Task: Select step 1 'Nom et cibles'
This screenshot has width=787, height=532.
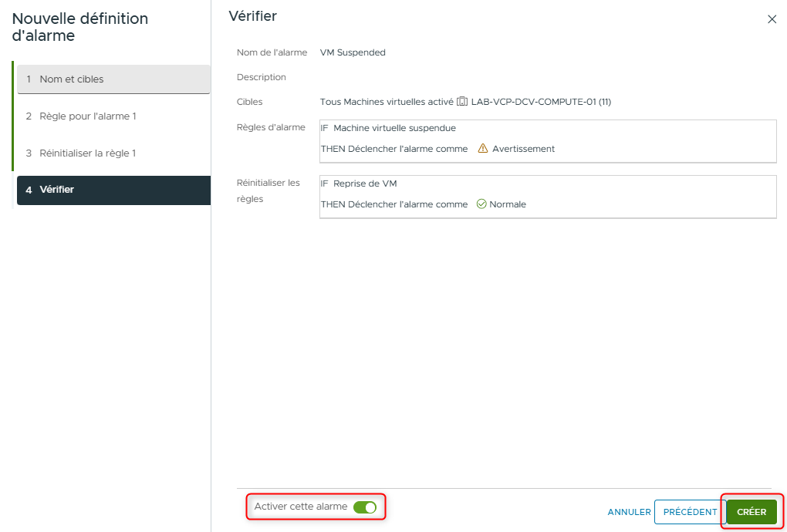Action: [x=113, y=79]
